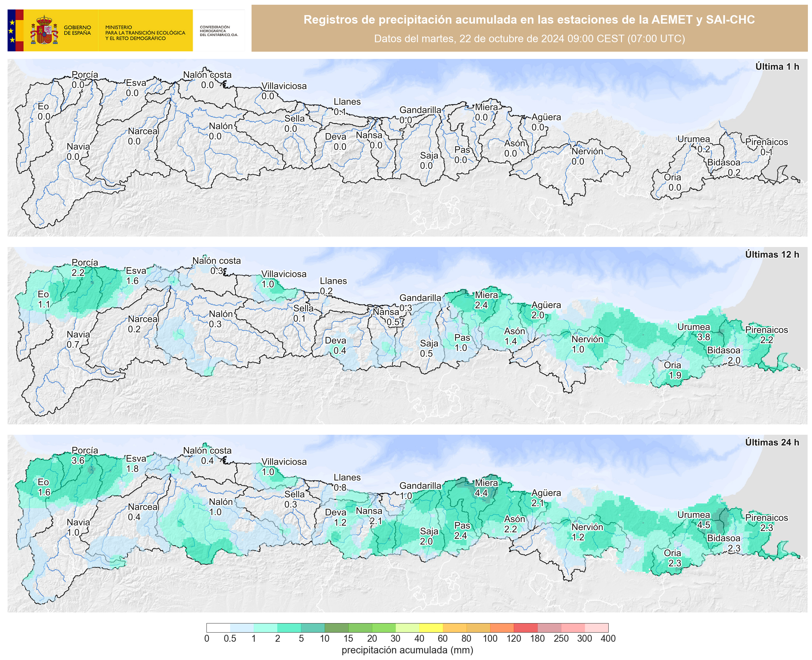
Task: Click Porcía value 3.6 on the 24 h map
Action: coord(78,460)
